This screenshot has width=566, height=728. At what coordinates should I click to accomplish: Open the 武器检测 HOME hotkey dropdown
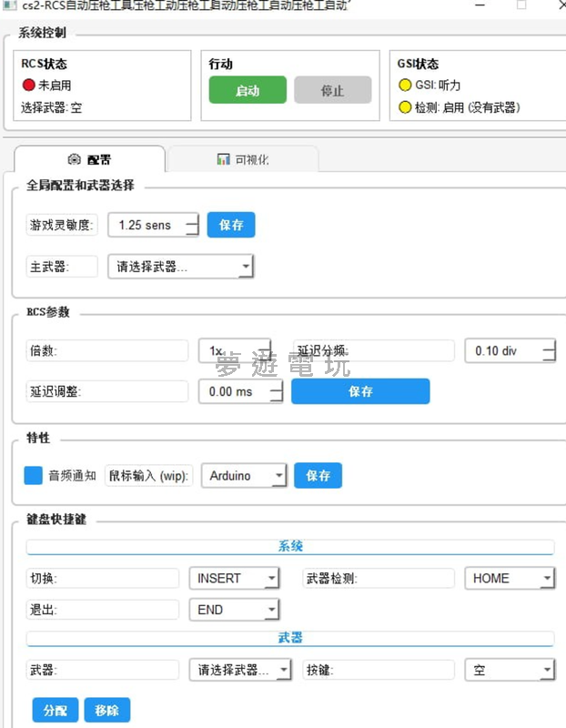point(510,578)
